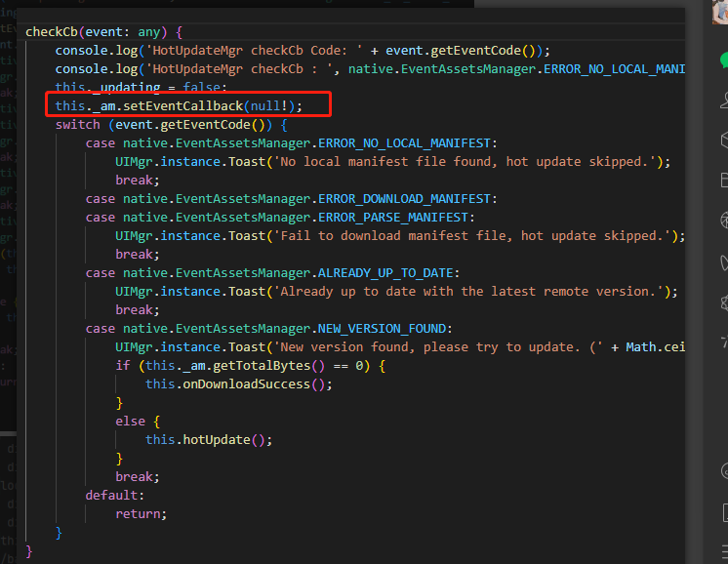The width and height of the screenshot is (728, 564).
Task: Click the 'if (this._am.getTotalBytes() == 0) {' line
Action: point(250,366)
